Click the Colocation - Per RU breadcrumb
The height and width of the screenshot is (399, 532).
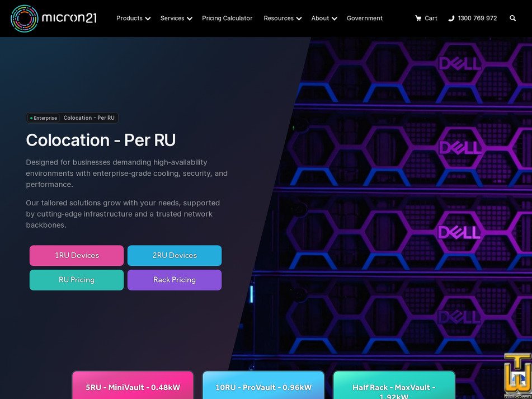tap(89, 118)
